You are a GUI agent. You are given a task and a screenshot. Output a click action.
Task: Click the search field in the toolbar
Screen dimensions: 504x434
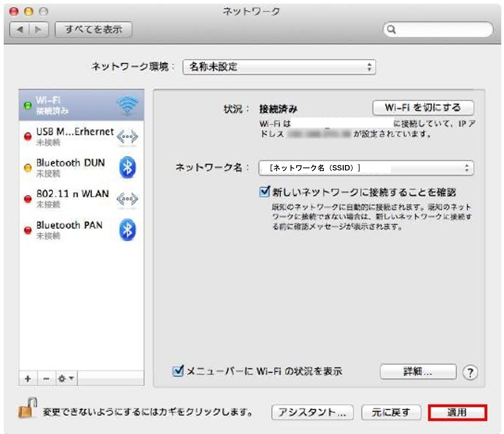pyautogui.click(x=438, y=29)
